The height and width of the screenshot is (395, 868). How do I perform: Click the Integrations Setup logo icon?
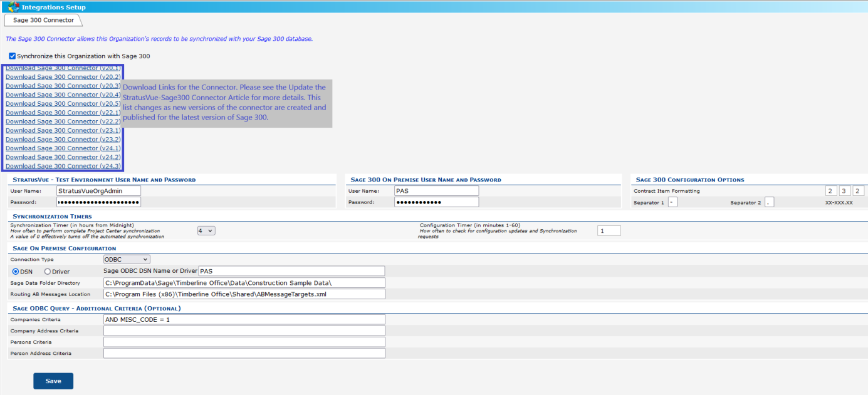pyautogui.click(x=14, y=7)
